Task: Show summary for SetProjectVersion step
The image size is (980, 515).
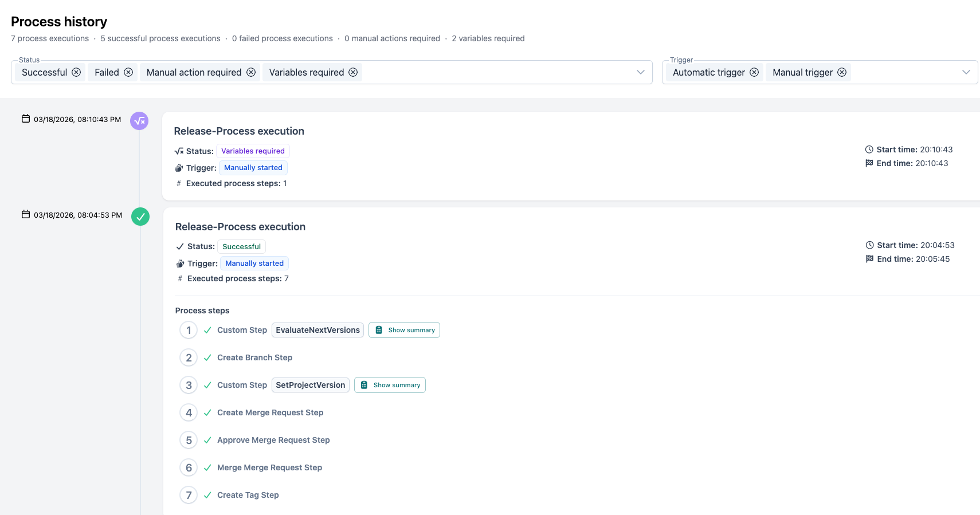Action: coord(390,385)
